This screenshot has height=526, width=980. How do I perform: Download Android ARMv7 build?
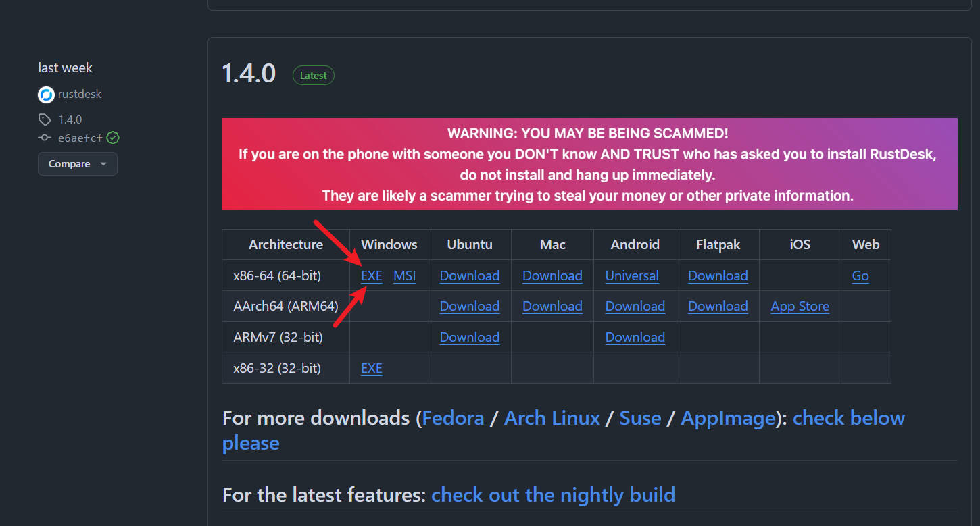(635, 337)
